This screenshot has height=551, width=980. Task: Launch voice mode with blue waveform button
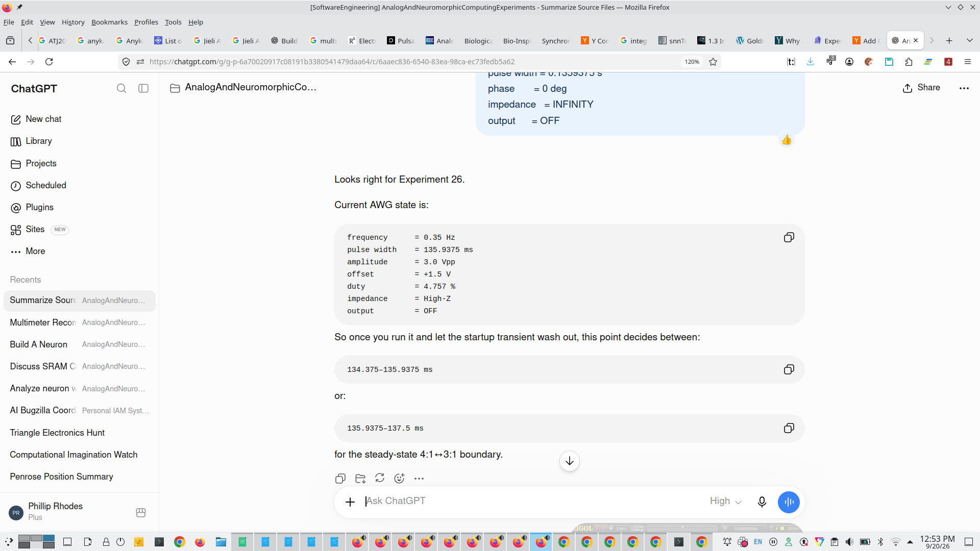click(789, 502)
